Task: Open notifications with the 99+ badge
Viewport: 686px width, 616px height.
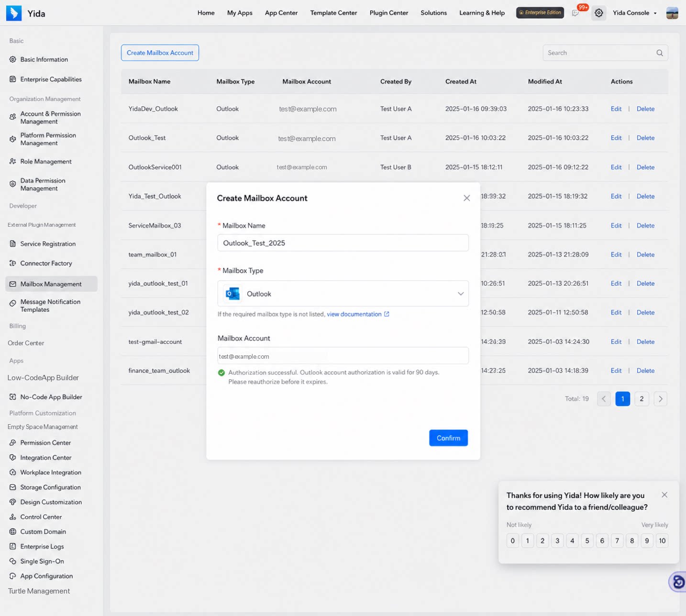Action: coord(575,13)
